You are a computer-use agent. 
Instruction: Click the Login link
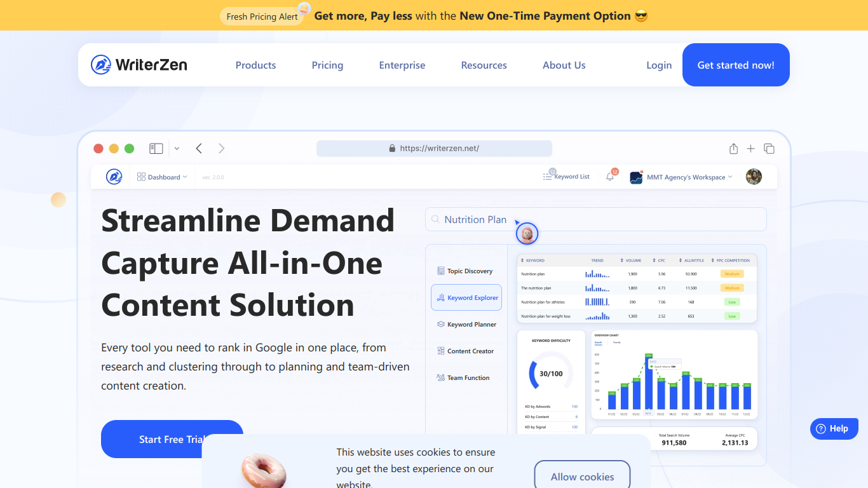click(659, 65)
